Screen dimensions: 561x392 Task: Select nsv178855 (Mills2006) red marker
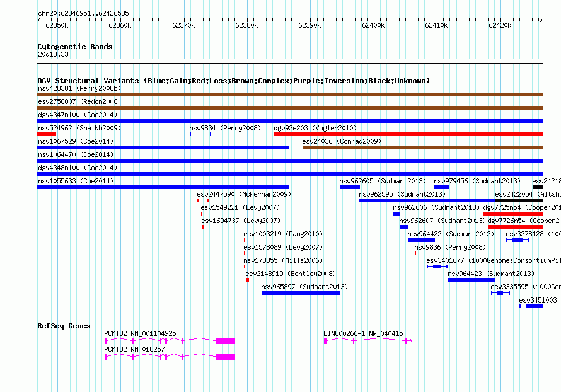[x=245, y=267]
